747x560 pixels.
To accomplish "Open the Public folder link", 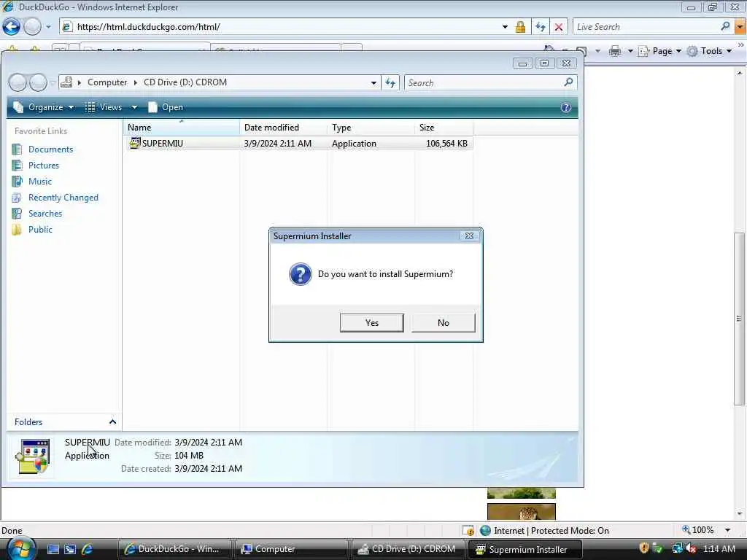I will point(41,230).
